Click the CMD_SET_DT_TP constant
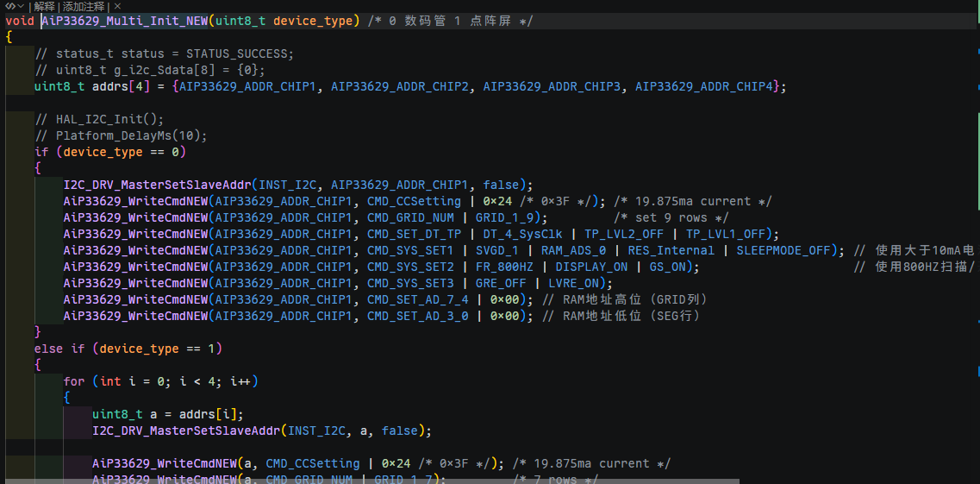 (x=414, y=234)
